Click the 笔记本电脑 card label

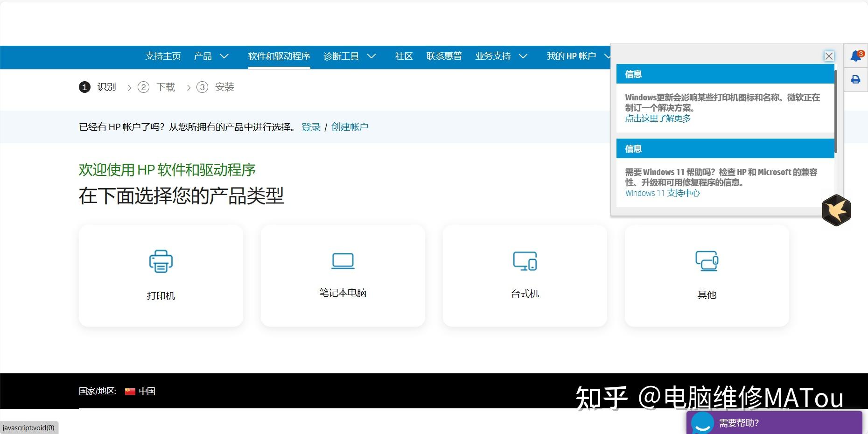[x=343, y=293]
